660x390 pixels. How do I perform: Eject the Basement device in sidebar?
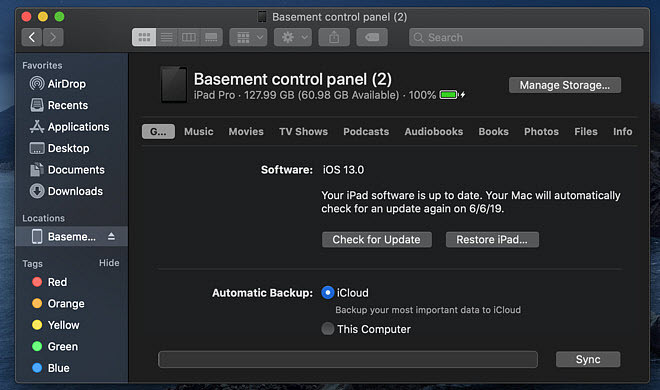tap(111, 236)
